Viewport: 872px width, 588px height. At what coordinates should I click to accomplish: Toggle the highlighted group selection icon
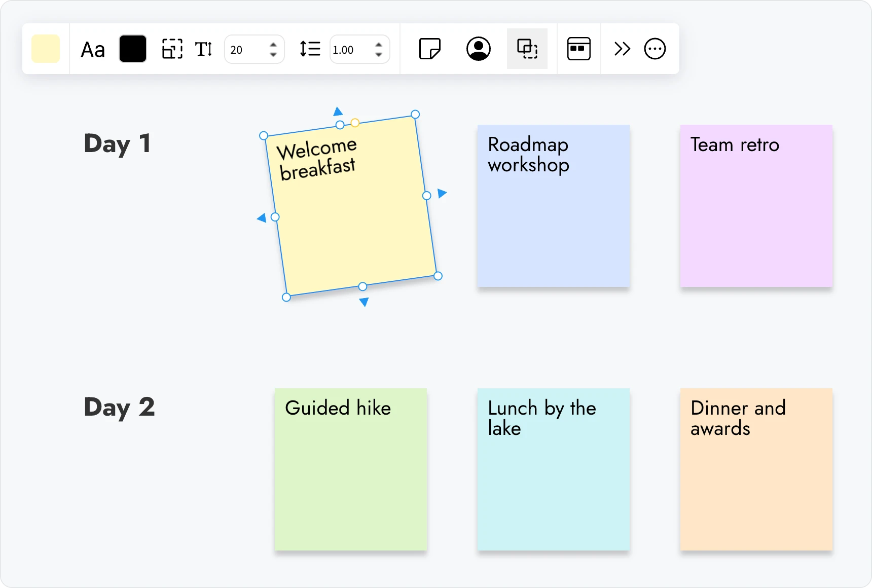(x=527, y=49)
